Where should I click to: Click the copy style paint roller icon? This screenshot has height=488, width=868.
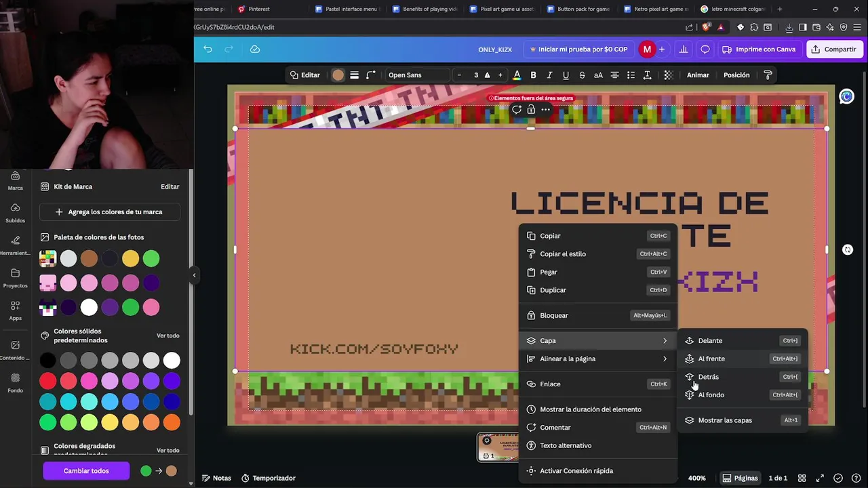(x=768, y=75)
